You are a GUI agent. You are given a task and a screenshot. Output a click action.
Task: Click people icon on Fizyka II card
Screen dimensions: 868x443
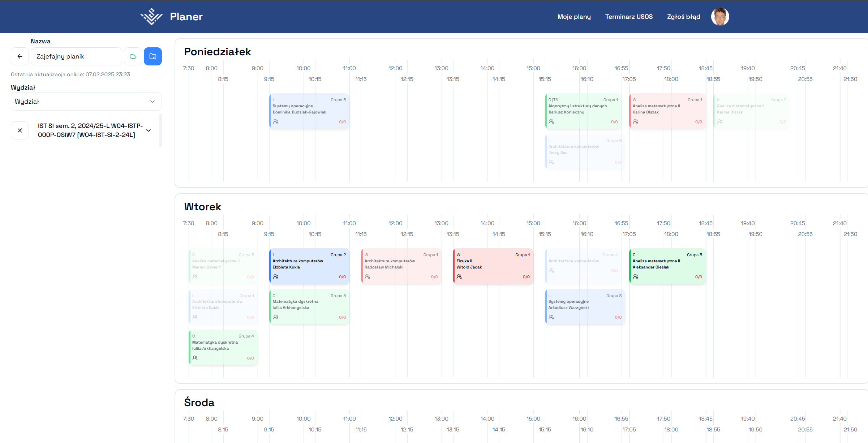coord(459,277)
